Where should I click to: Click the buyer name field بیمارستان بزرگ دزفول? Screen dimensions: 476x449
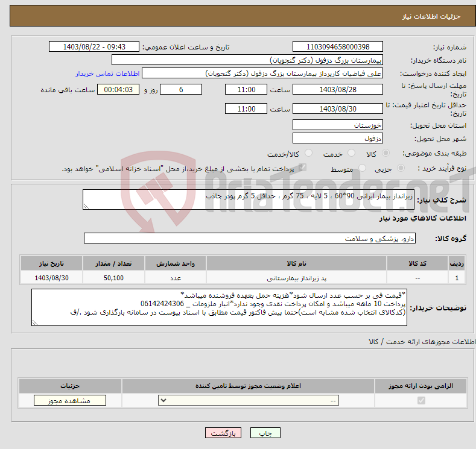(x=247, y=60)
